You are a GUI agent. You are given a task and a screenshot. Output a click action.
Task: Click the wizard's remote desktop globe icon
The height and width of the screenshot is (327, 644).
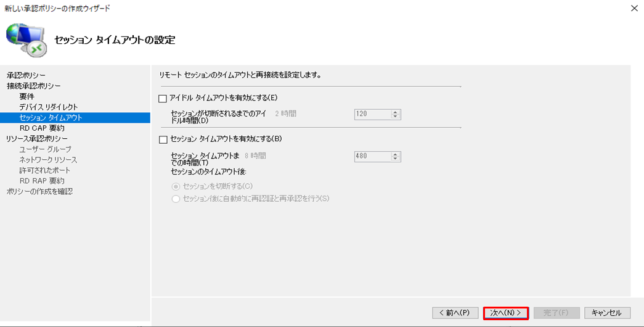(26, 40)
